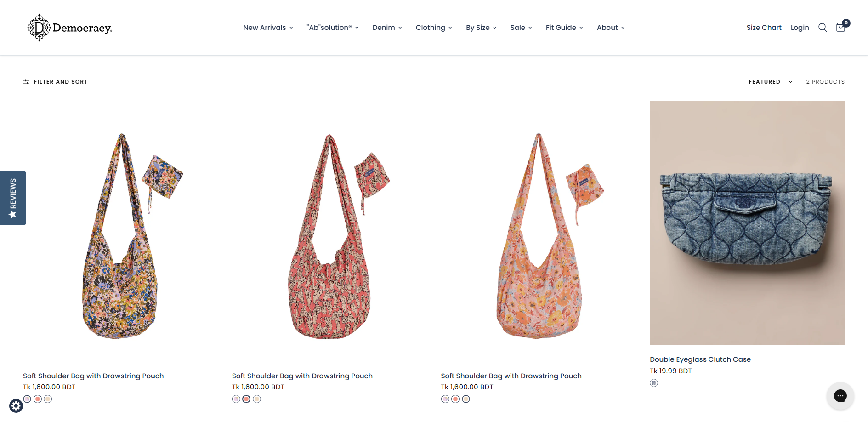Screen dimensions: 868x422
Task: Expand the Clothing menu
Action: point(434,28)
